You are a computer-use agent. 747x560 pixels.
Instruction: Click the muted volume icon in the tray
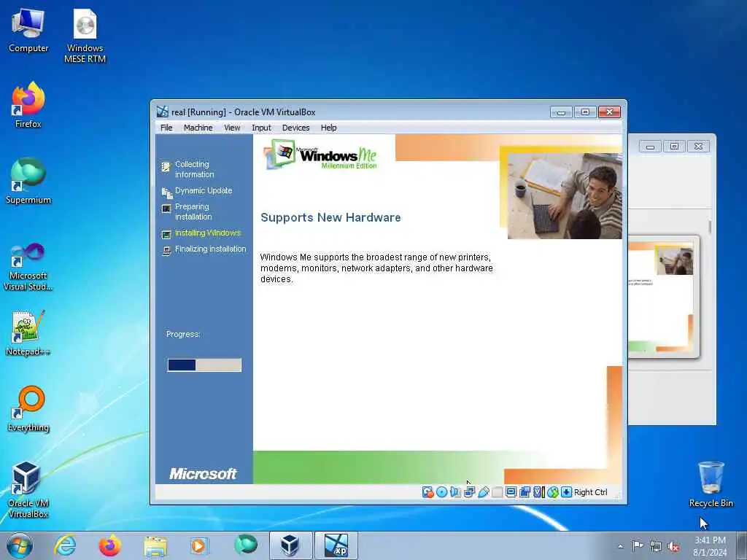click(x=673, y=546)
